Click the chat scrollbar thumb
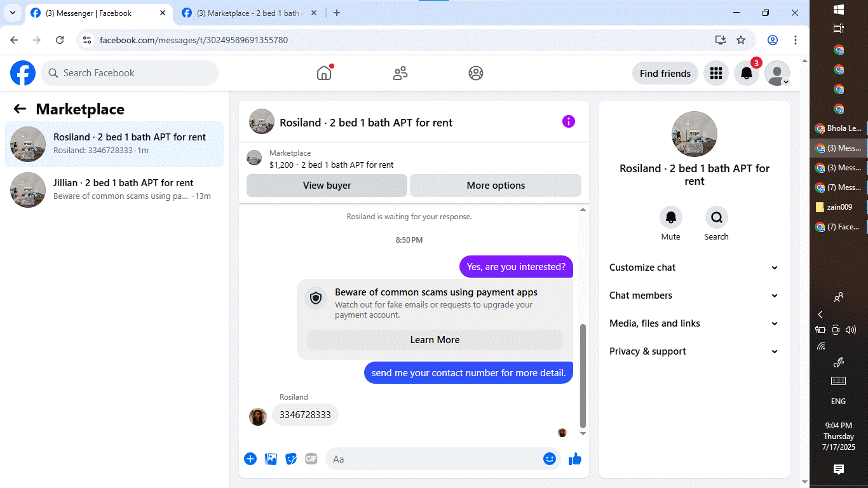Screen dimensions: 868x488 click(x=583, y=376)
